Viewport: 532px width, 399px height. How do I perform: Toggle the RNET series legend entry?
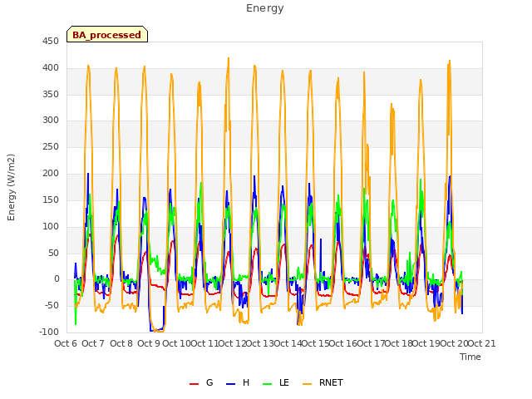[323, 382]
